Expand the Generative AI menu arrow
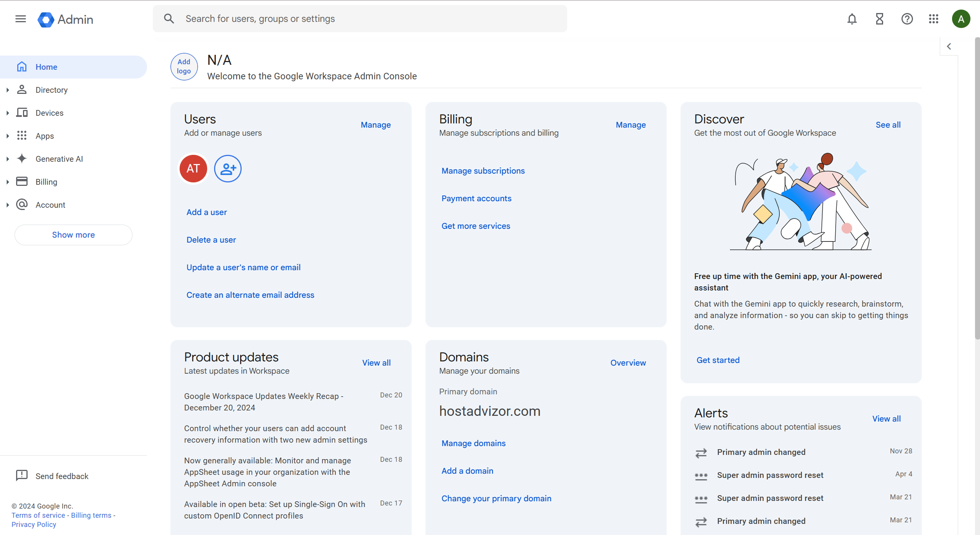Image resolution: width=980 pixels, height=535 pixels. (x=8, y=159)
